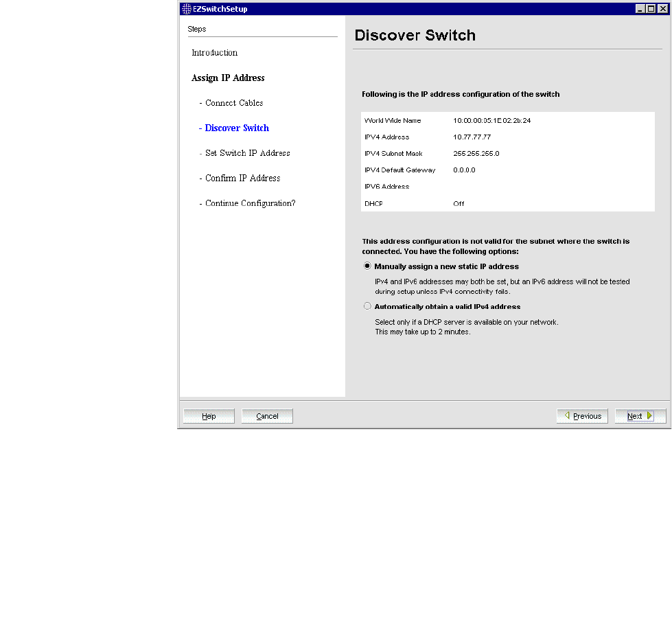
Task: Click the World Wide Name label
Action: [x=393, y=120]
